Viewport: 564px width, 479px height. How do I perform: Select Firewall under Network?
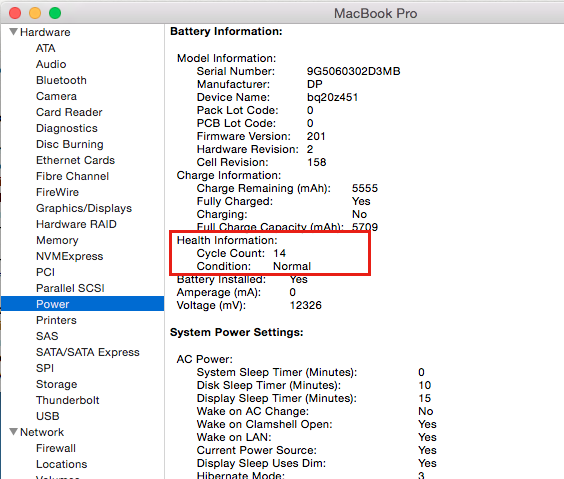pos(56,448)
